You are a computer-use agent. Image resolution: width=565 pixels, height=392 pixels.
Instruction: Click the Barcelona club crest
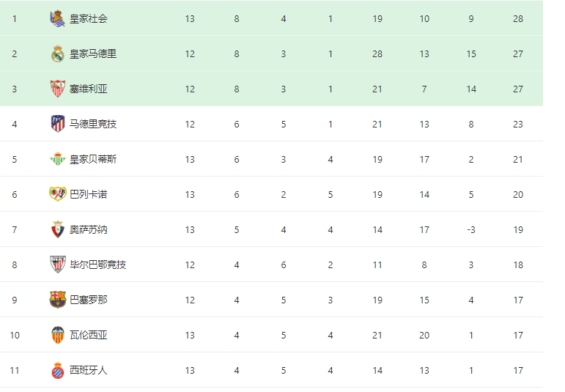58,300
